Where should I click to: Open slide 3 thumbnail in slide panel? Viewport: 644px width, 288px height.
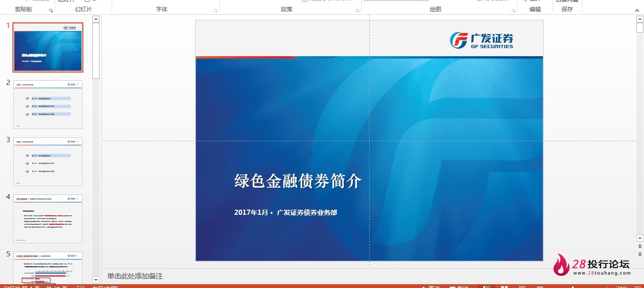pyautogui.click(x=48, y=161)
